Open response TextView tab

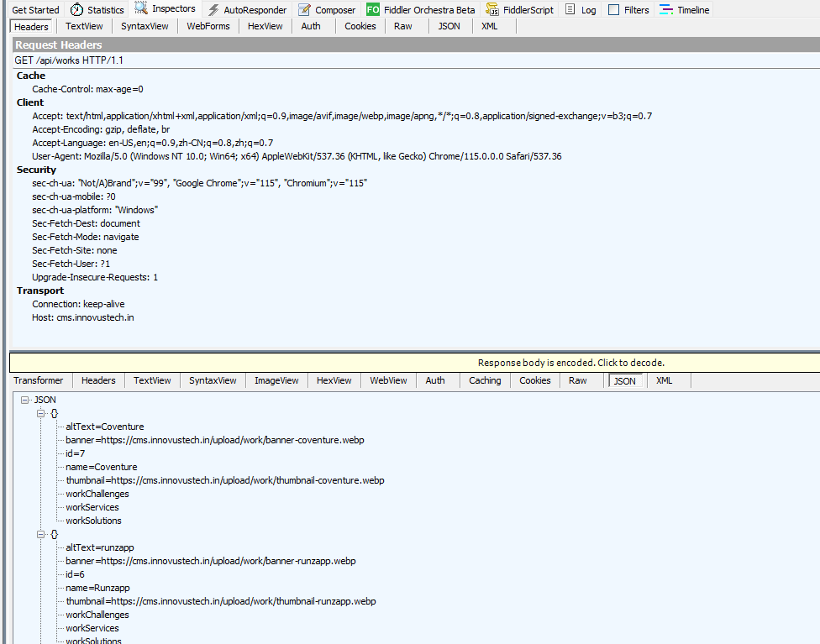(x=152, y=380)
